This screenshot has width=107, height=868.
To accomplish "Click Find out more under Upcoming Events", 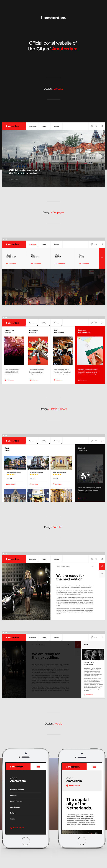I will click(9, 380).
